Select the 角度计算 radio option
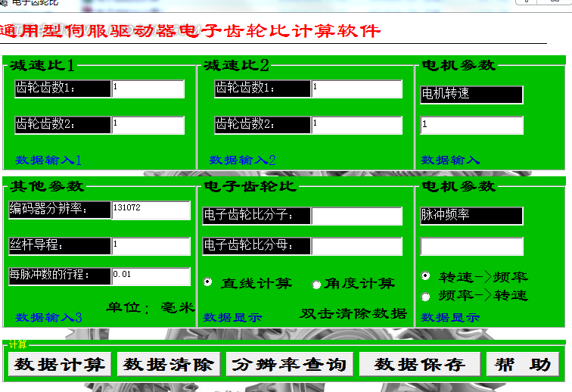572x392 pixels. pyautogui.click(x=316, y=285)
